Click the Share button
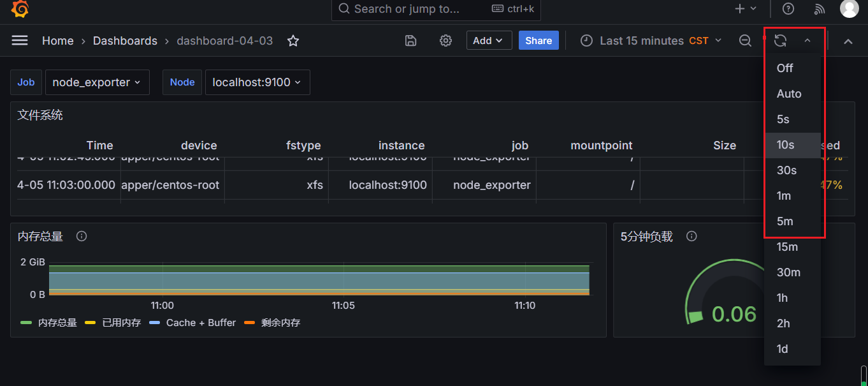 [x=539, y=41]
